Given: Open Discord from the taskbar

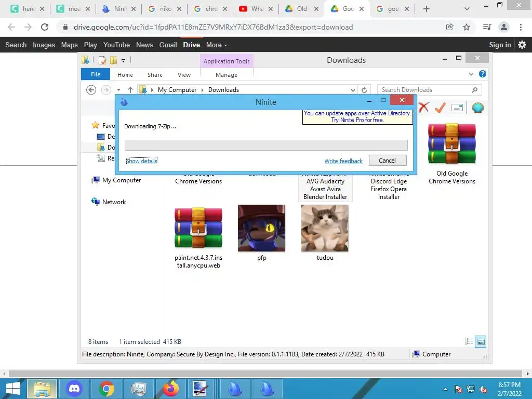Looking at the screenshot, I should (x=74, y=389).
